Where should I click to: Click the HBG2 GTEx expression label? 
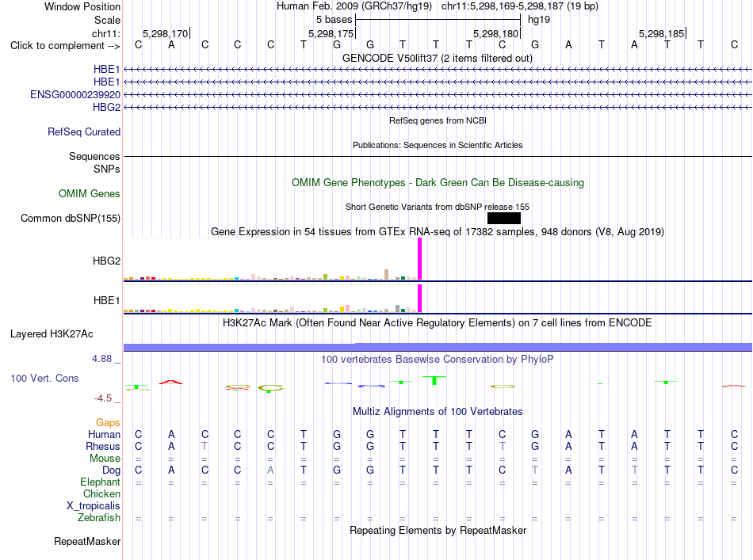107,261
